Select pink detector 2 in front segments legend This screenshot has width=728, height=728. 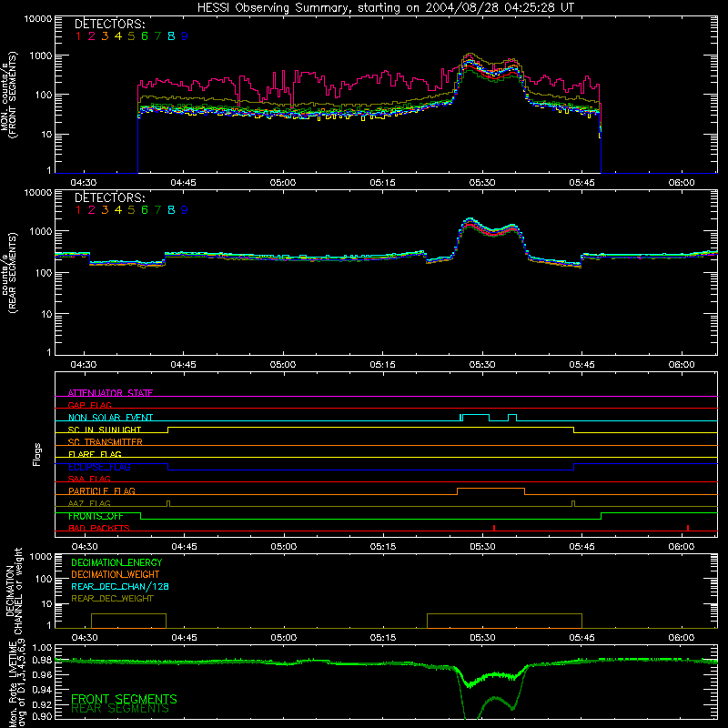pos(92,36)
